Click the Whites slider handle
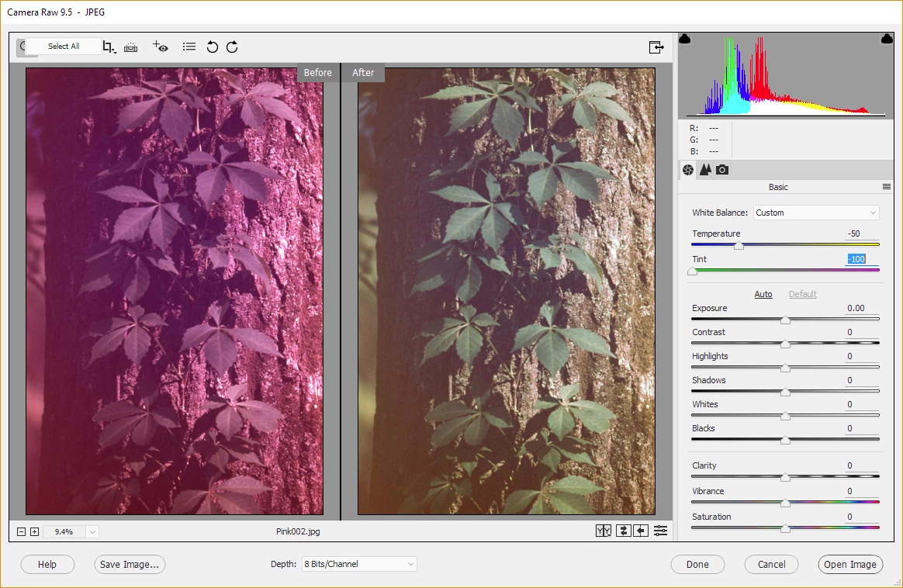 coord(785,417)
